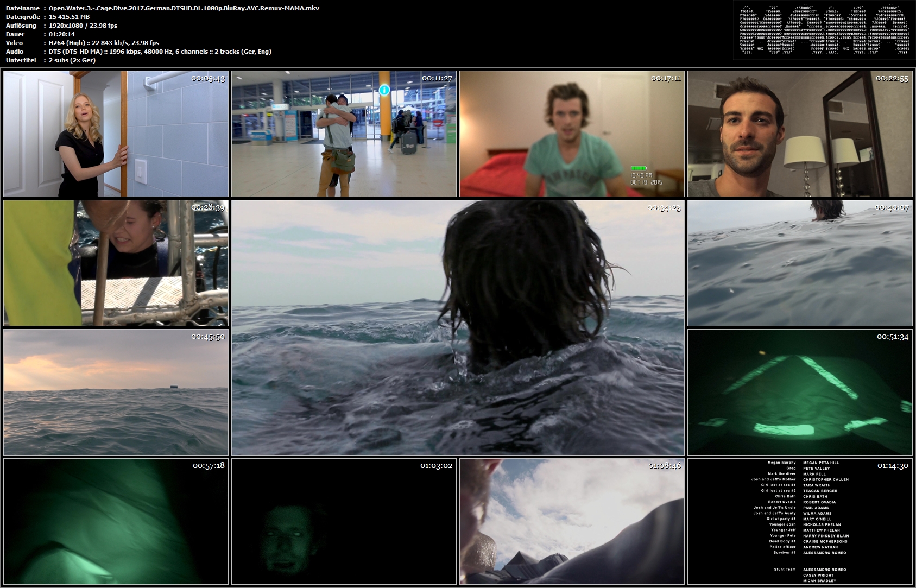This screenshot has height=588, width=916.
Task: Open the blonde woman thumbnail at 00:05:43
Action: (116, 134)
